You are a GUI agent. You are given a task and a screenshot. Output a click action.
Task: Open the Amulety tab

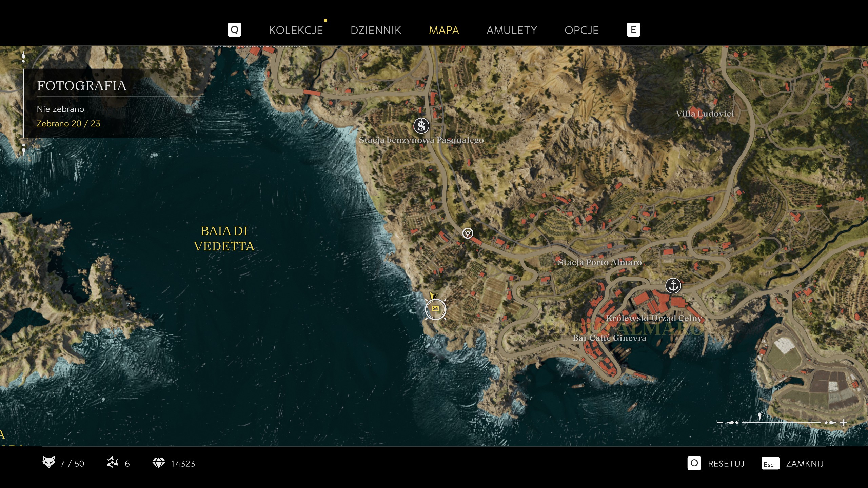tap(512, 30)
